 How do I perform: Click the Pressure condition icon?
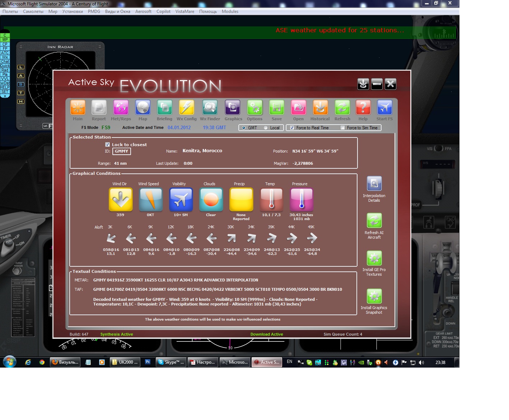[x=302, y=200]
